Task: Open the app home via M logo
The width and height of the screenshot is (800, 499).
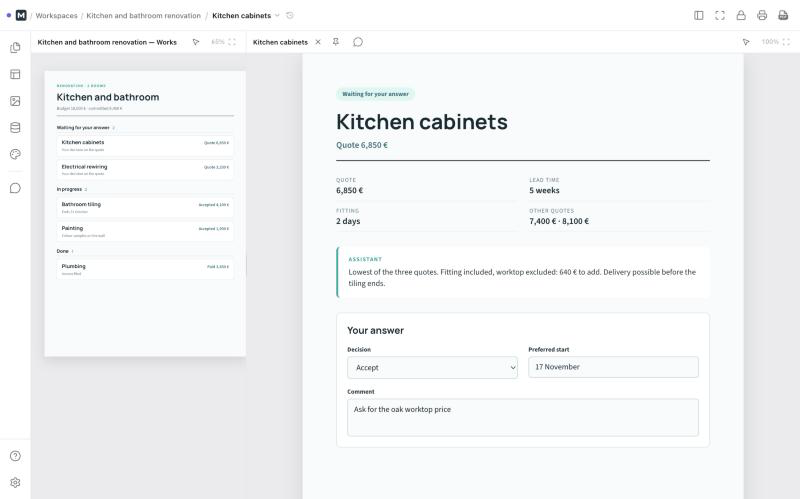Action: pos(21,15)
